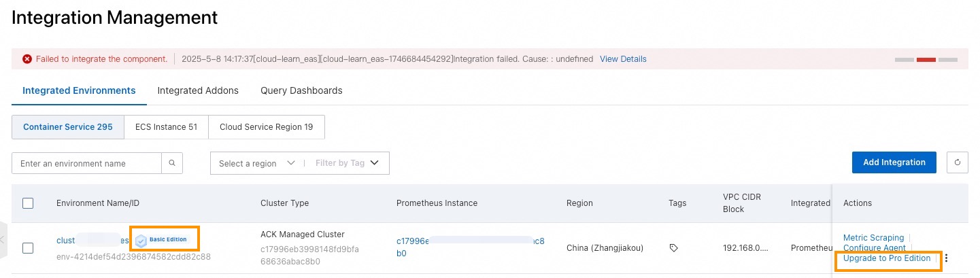Switch to Integrated Addons tab

pos(198,90)
